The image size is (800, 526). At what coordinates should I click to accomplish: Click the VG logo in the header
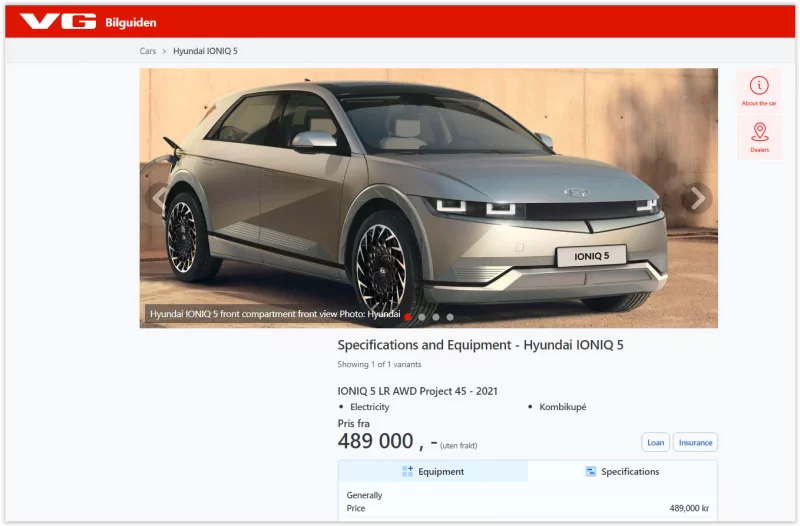tap(58, 21)
